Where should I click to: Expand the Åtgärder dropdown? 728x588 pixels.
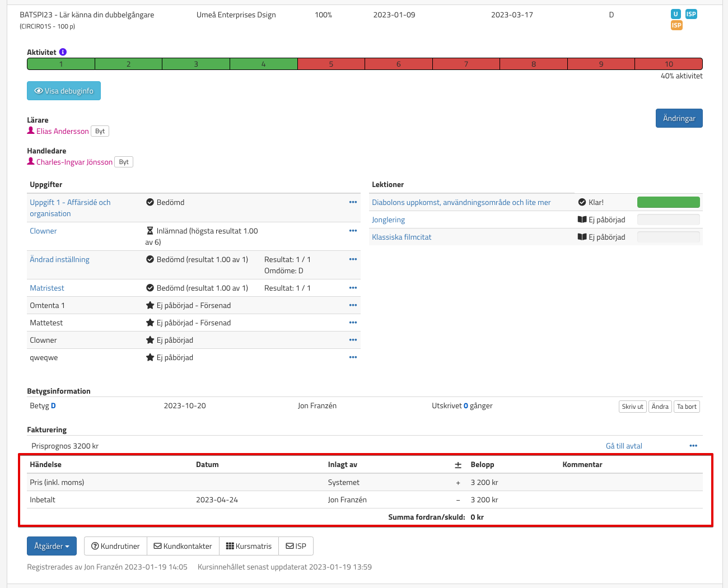(x=52, y=546)
